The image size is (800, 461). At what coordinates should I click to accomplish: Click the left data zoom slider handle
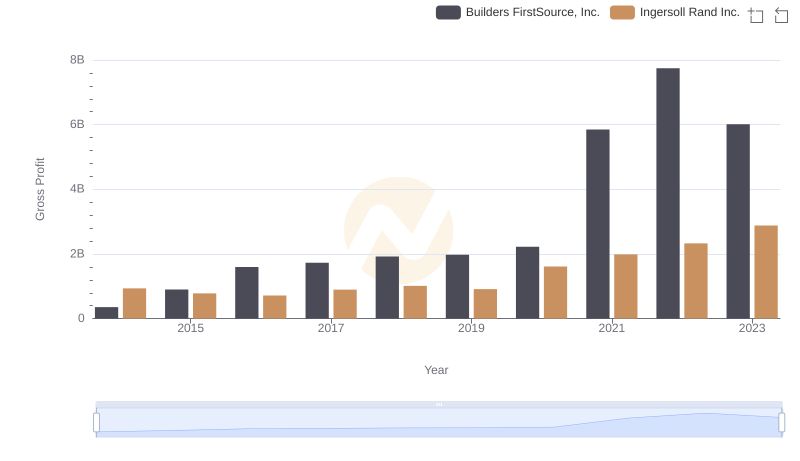[x=96, y=422]
